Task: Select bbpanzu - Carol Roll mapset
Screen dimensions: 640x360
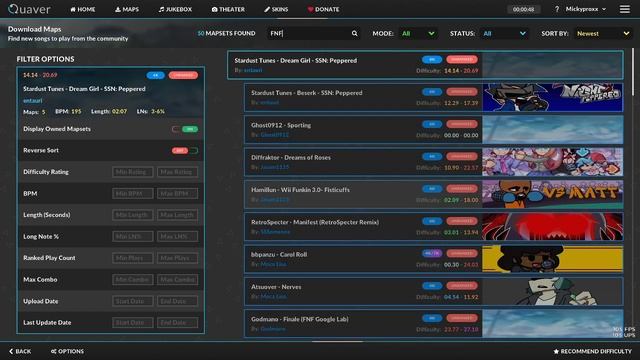Action: 433,259
